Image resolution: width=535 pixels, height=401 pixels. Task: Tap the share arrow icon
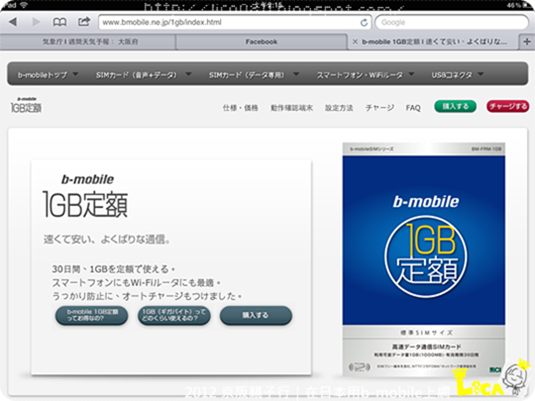pos(84,22)
